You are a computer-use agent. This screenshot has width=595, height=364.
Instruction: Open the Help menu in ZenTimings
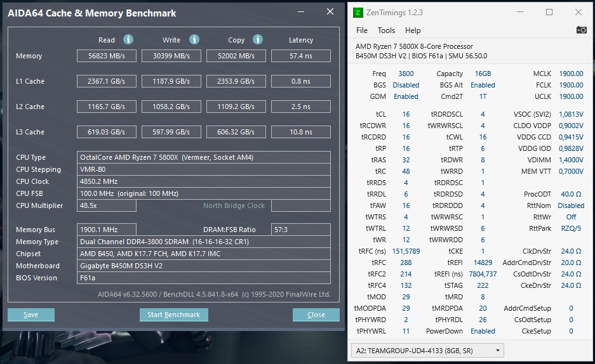[413, 30]
